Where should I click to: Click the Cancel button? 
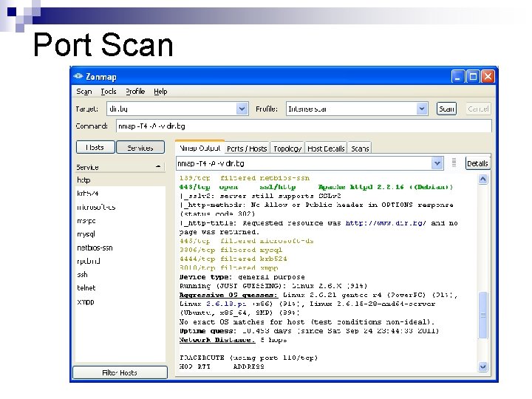coord(478,109)
